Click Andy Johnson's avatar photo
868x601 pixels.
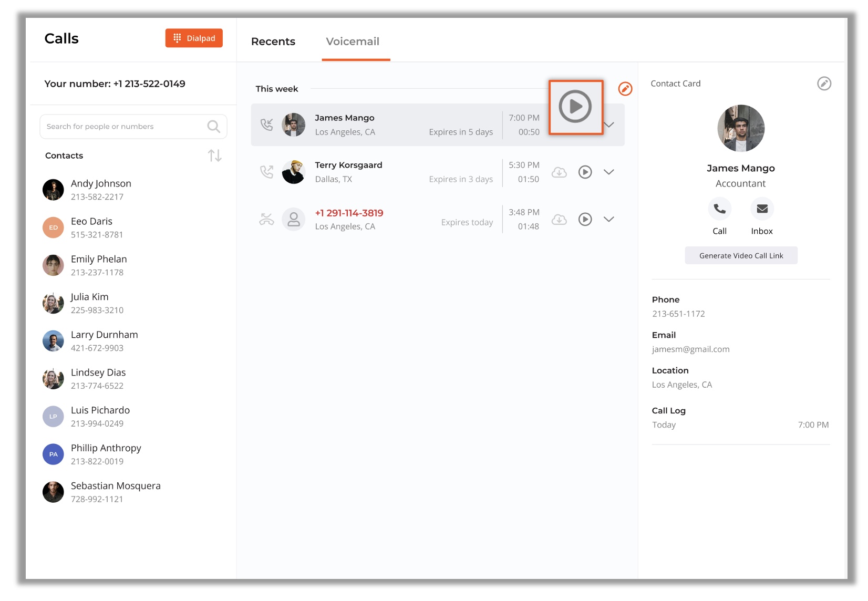(x=53, y=190)
